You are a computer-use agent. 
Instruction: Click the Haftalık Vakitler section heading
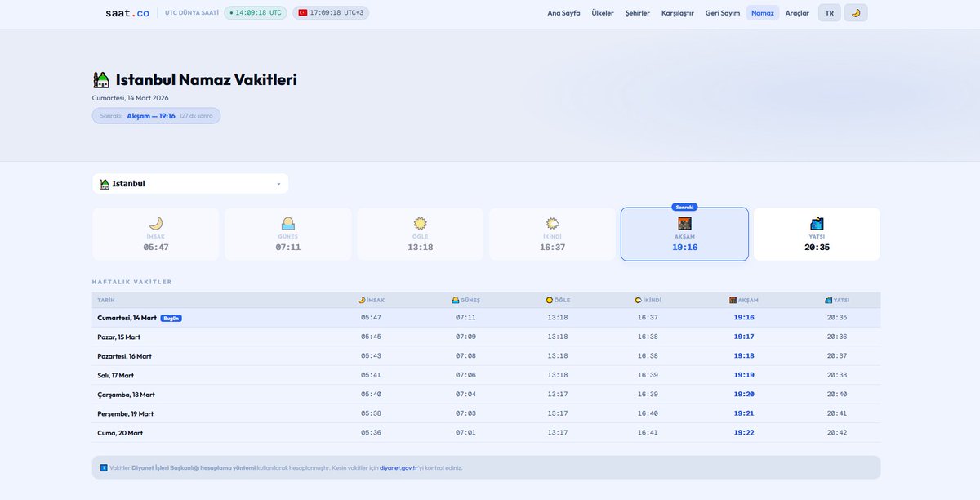[x=132, y=282]
